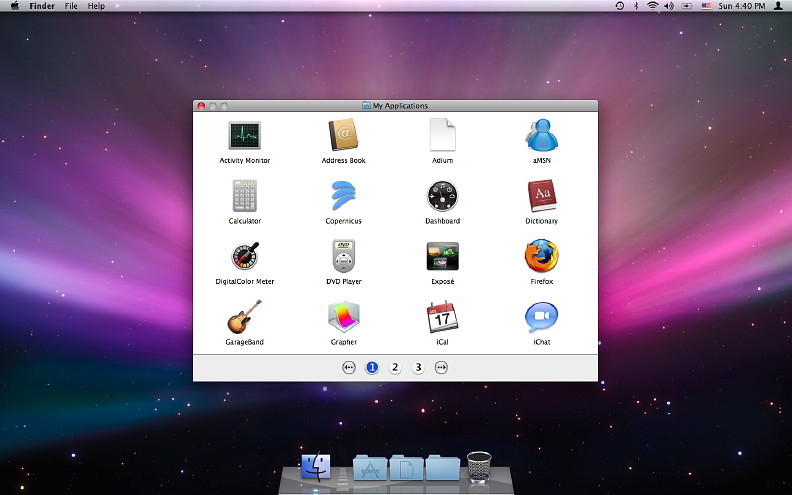
Task: Open the Adium blank document icon
Action: (442, 135)
